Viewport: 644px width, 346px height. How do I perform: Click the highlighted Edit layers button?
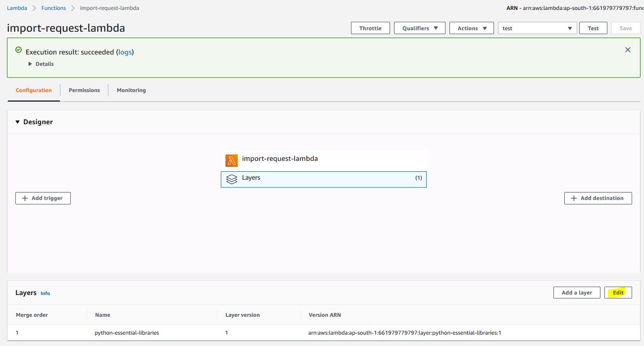coord(618,293)
